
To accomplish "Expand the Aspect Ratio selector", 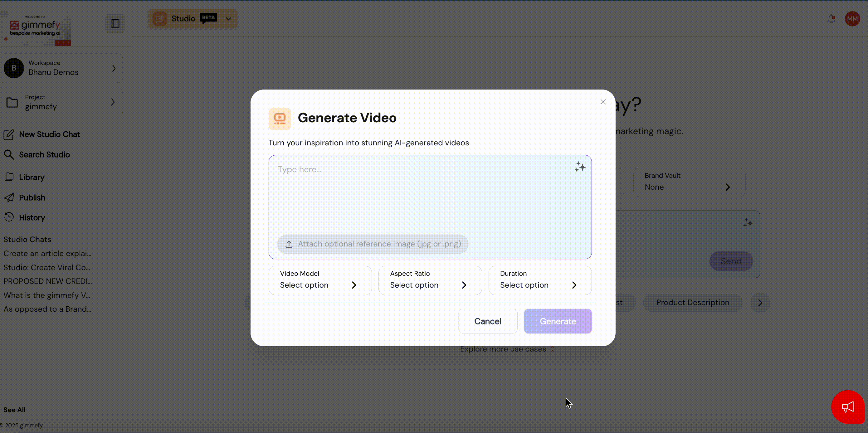I will [x=430, y=280].
